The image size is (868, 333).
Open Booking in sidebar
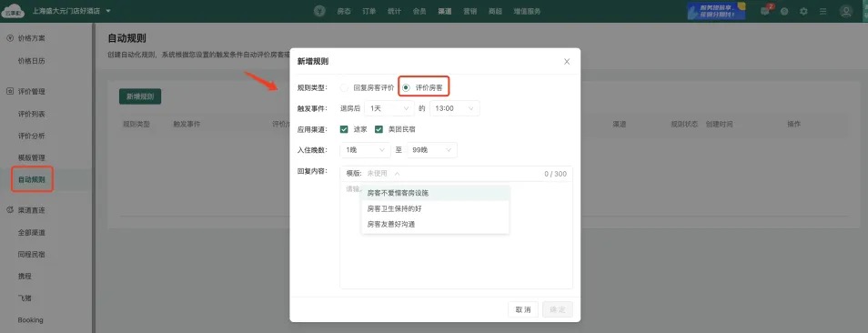(x=30, y=319)
